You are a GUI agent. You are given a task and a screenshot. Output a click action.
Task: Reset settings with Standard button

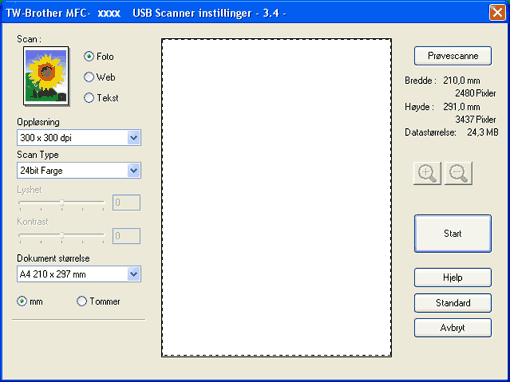[x=453, y=303]
